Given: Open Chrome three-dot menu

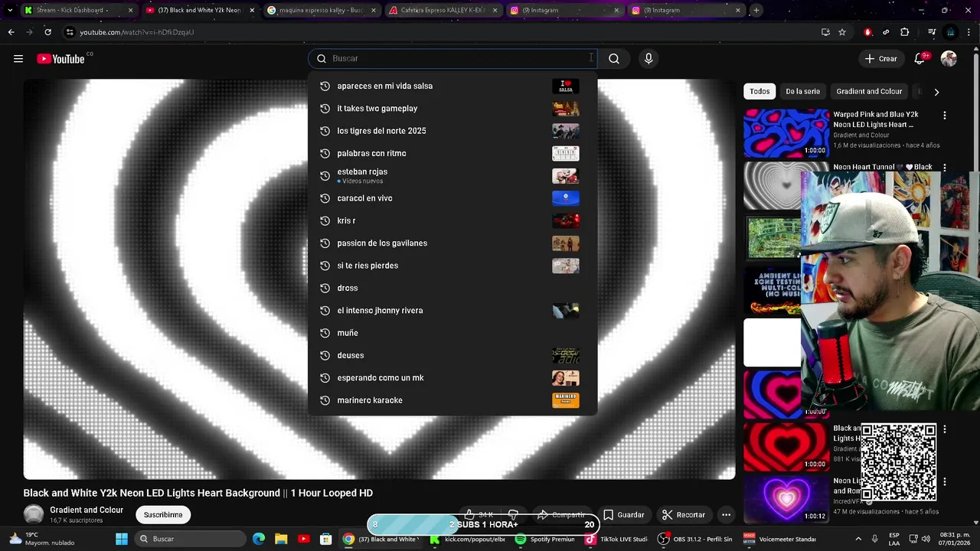Looking at the screenshot, I should tap(970, 32).
